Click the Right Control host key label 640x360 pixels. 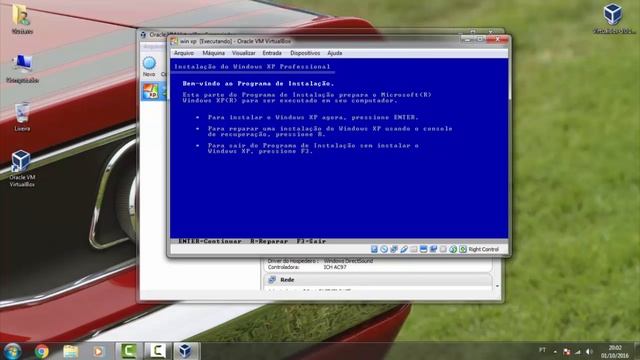point(484,249)
